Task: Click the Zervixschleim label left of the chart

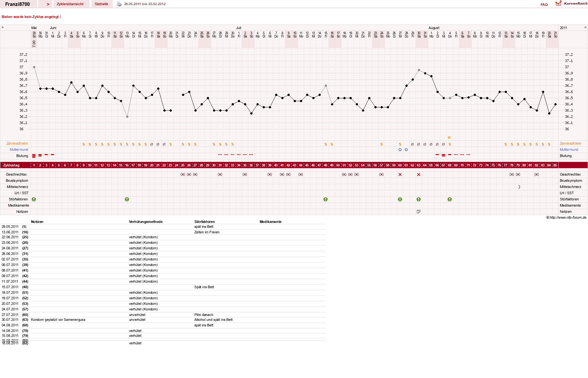Action: pos(17,143)
